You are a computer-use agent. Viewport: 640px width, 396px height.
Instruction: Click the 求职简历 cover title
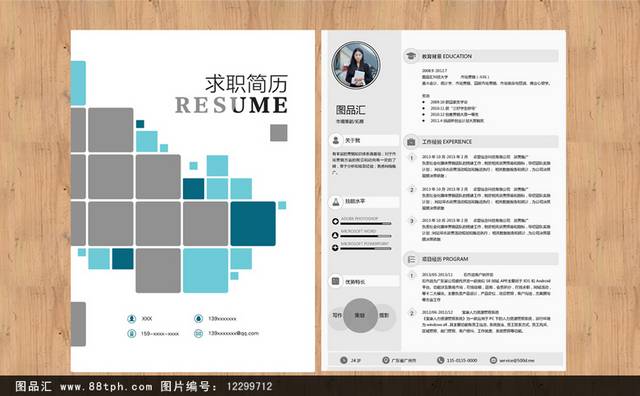pos(246,83)
